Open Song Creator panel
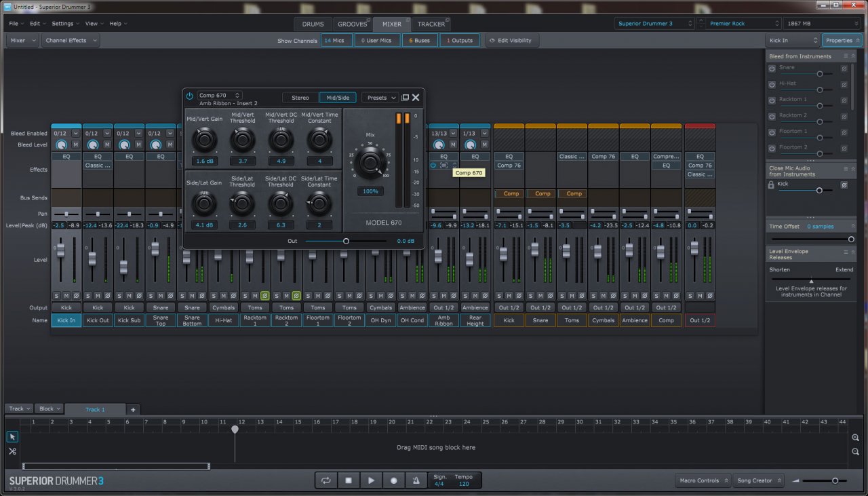The image size is (868, 496). pyautogui.click(x=759, y=480)
